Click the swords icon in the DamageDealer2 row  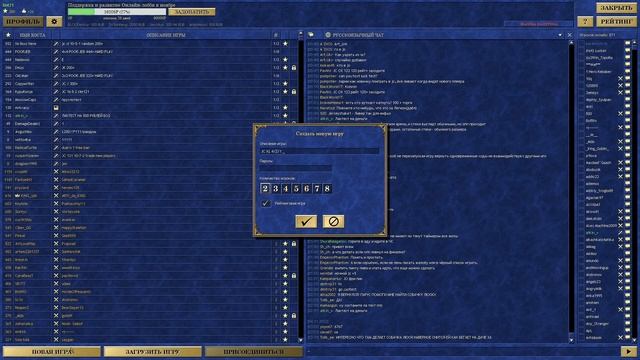click(56, 124)
